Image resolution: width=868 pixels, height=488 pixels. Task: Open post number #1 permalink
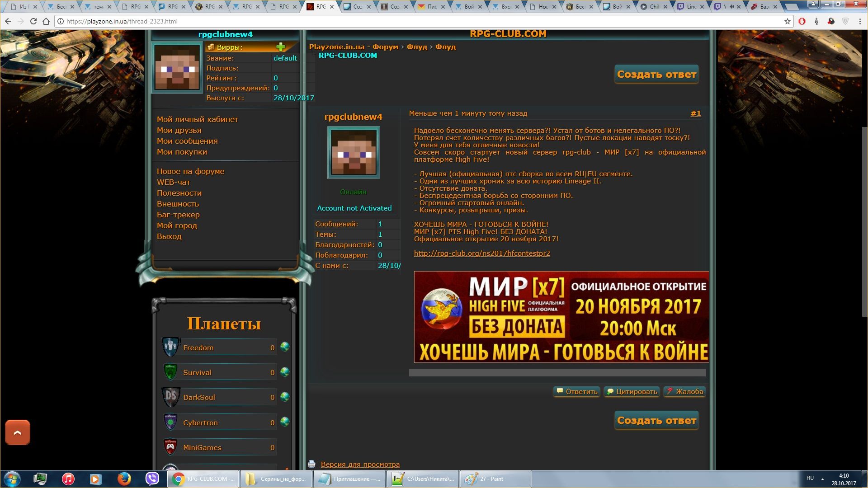(x=696, y=113)
